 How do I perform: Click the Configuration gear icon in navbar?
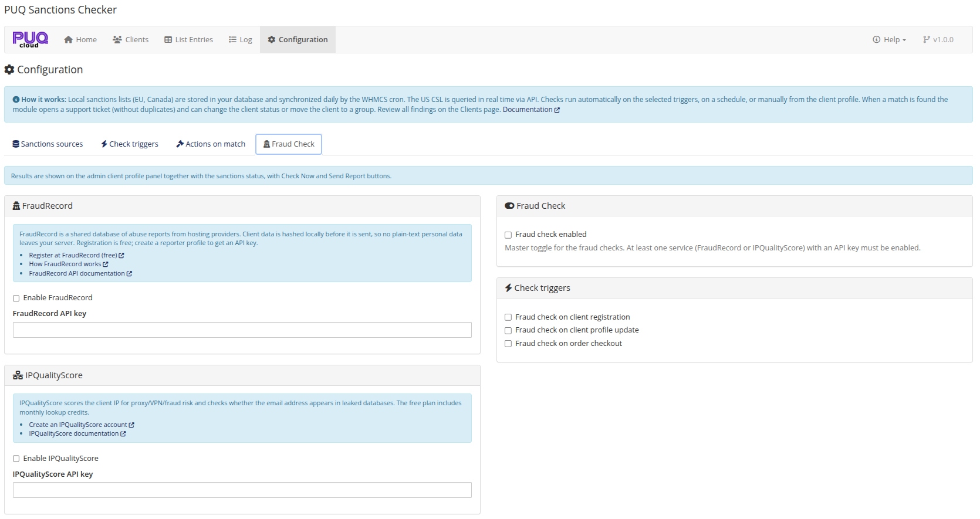click(x=272, y=39)
